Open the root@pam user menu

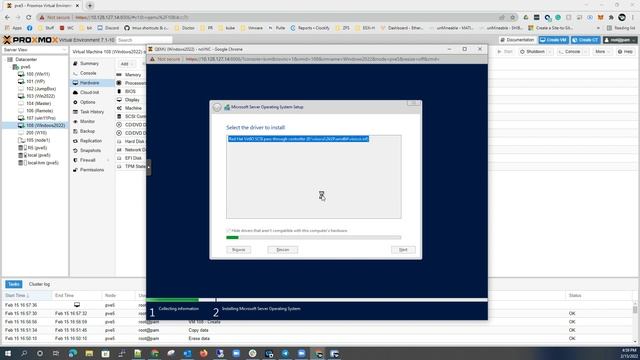coord(620,40)
